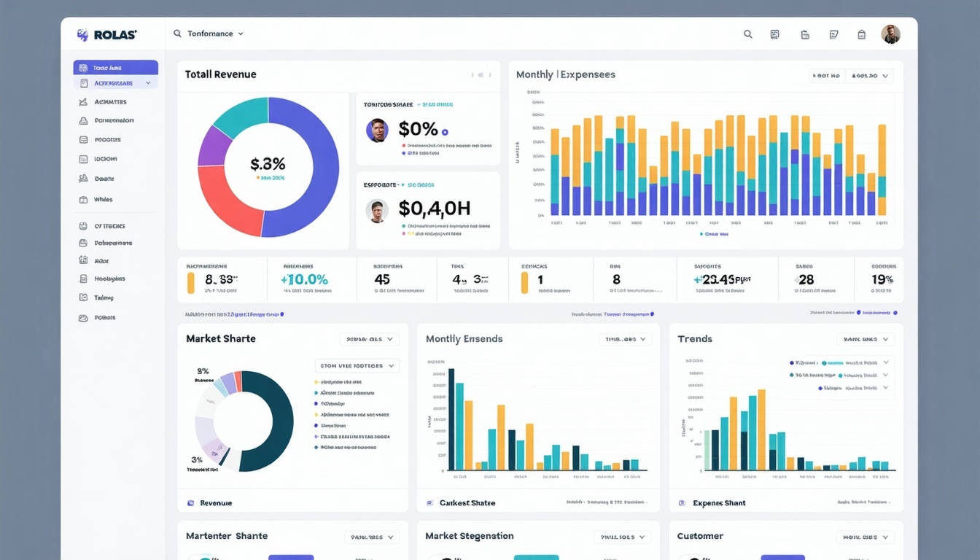Open the dropdown in the Trends panel

[x=865, y=338]
